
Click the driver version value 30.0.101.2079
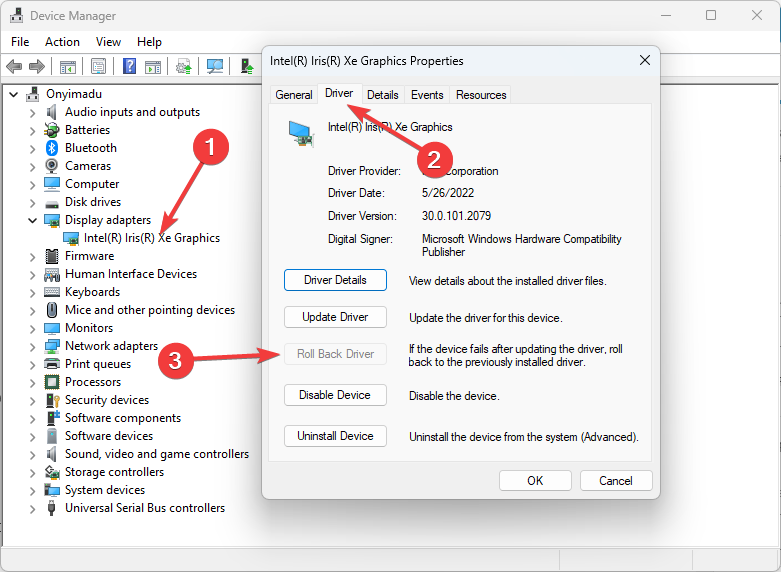456,216
